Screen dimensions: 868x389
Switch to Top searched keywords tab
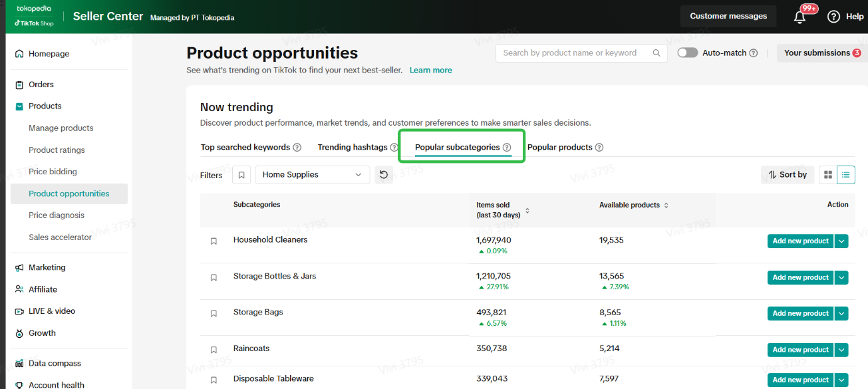click(x=245, y=148)
